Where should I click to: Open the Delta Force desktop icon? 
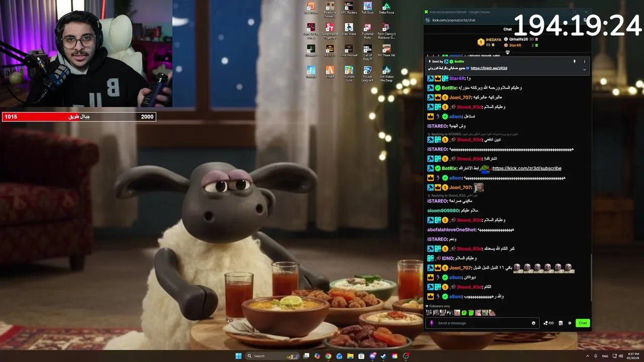[x=386, y=8]
